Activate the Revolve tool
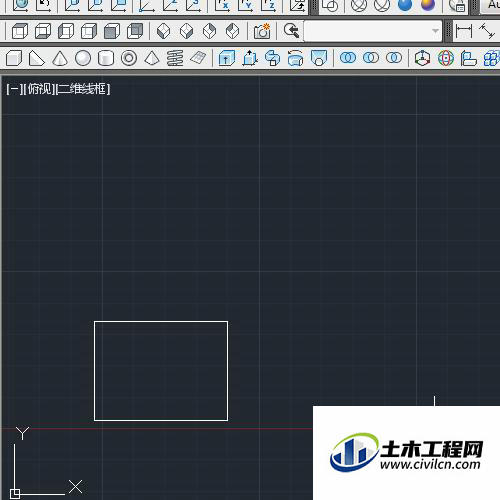 pyautogui.click(x=296, y=58)
